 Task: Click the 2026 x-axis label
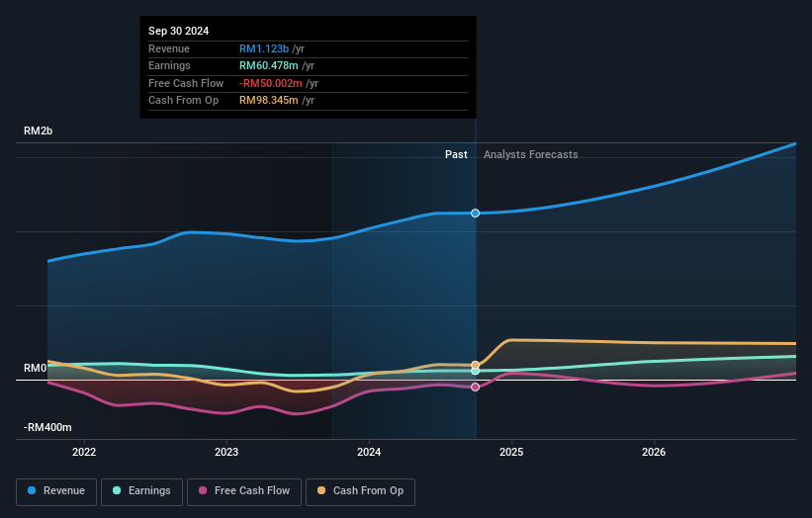click(654, 452)
